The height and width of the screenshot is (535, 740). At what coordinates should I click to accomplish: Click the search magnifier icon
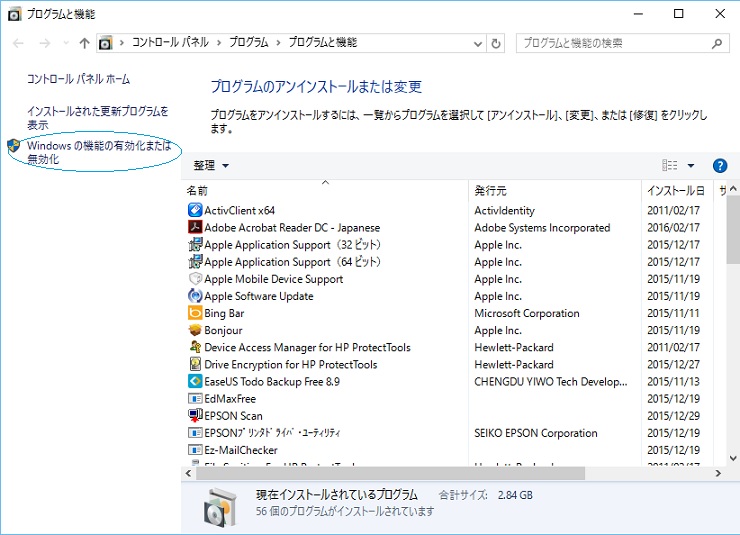(x=717, y=43)
